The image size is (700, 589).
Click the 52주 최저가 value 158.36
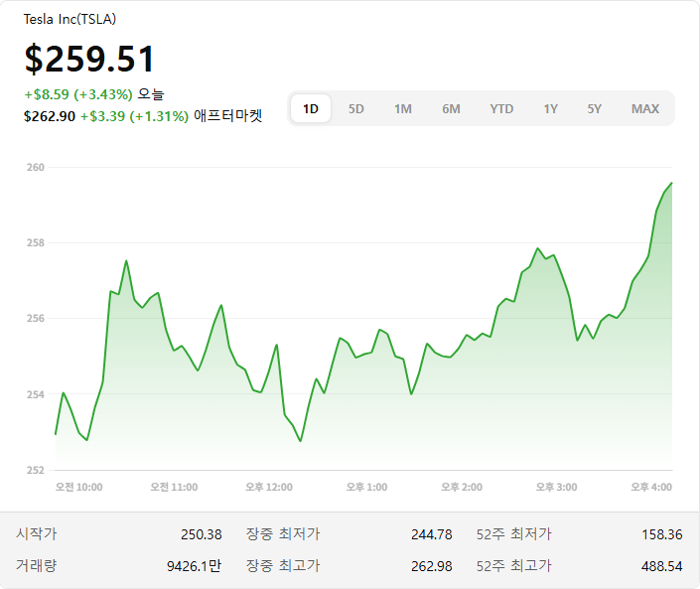[x=662, y=534]
